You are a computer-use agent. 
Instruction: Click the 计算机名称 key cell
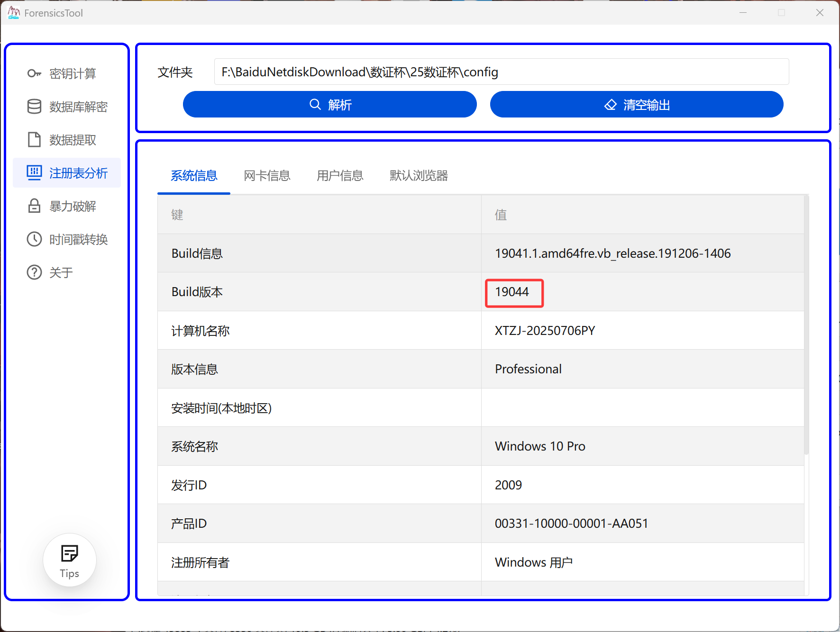point(320,331)
